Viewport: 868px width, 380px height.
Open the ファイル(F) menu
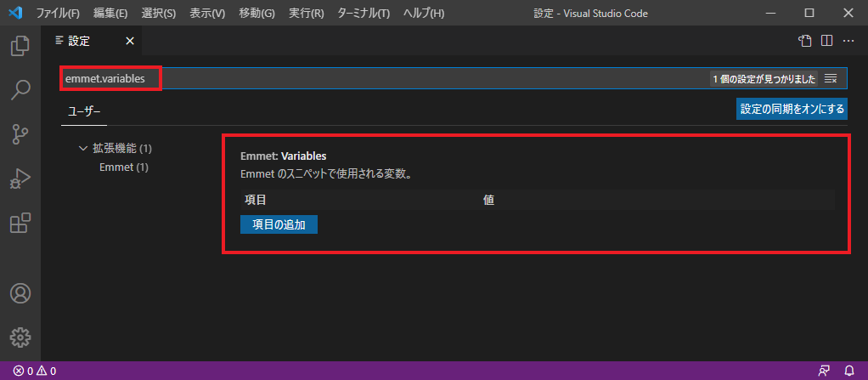pos(58,13)
